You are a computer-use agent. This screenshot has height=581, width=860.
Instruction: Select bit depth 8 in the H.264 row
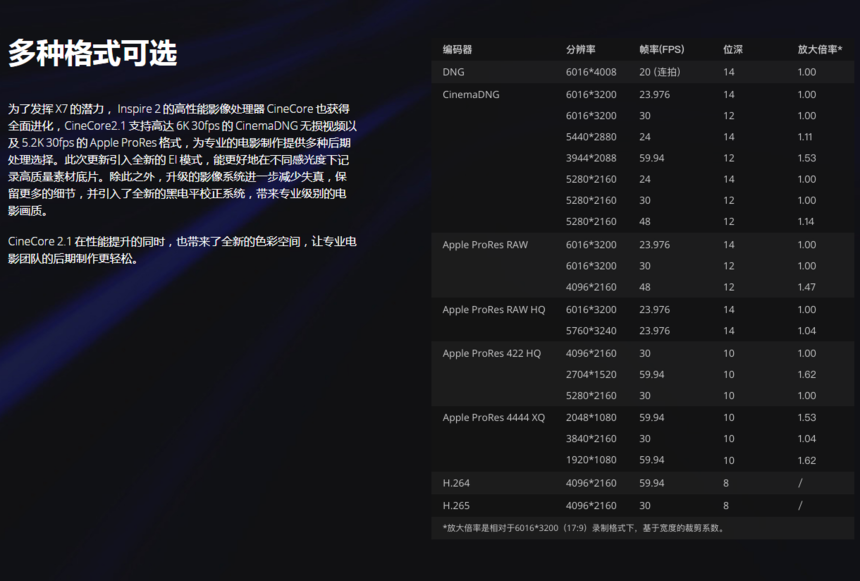pyautogui.click(x=726, y=483)
